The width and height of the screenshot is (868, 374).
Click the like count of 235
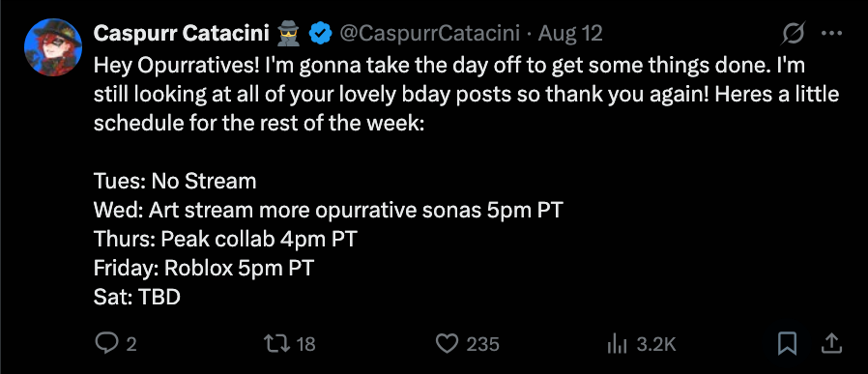(482, 345)
